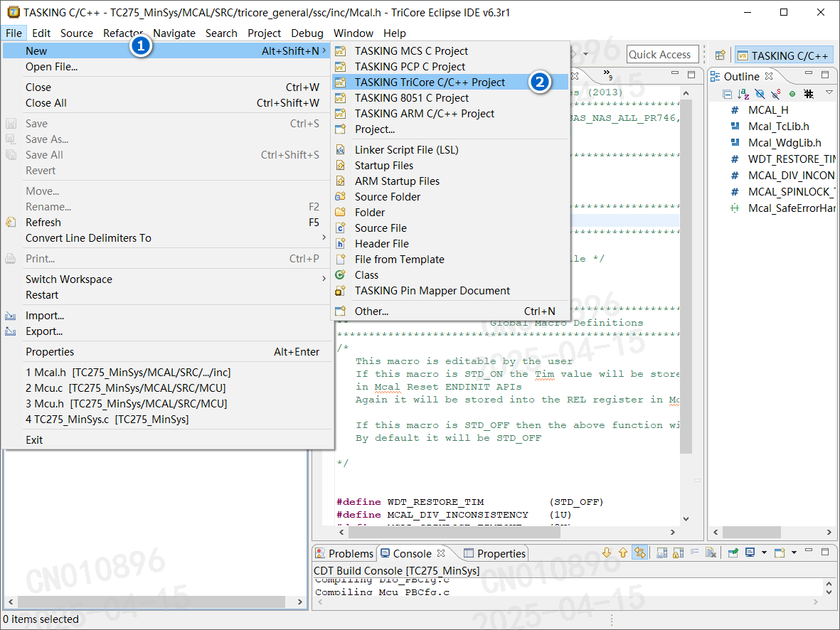Image resolution: width=840 pixels, height=630 pixels.
Task: Minimize the Outline view panel
Action: click(x=809, y=74)
